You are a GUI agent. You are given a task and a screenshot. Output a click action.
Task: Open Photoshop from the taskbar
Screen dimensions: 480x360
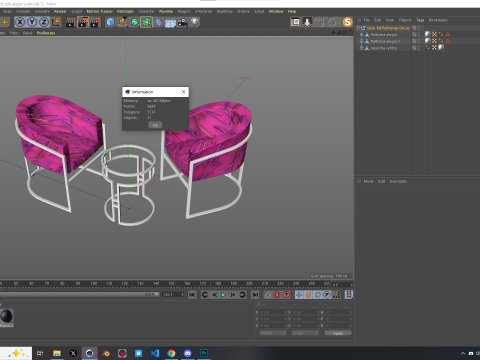(204, 353)
